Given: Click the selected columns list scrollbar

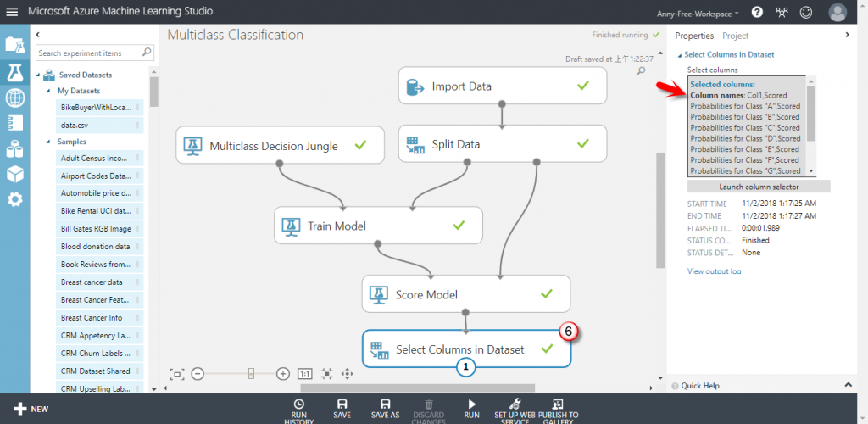Looking at the screenshot, I should 811,114.
